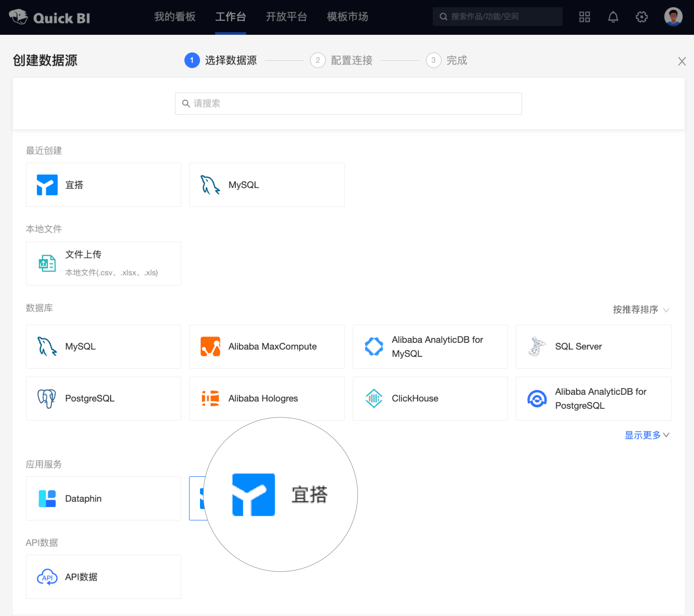Choose the Alibaba MaxCompute data source
694x616 pixels.
(x=266, y=346)
